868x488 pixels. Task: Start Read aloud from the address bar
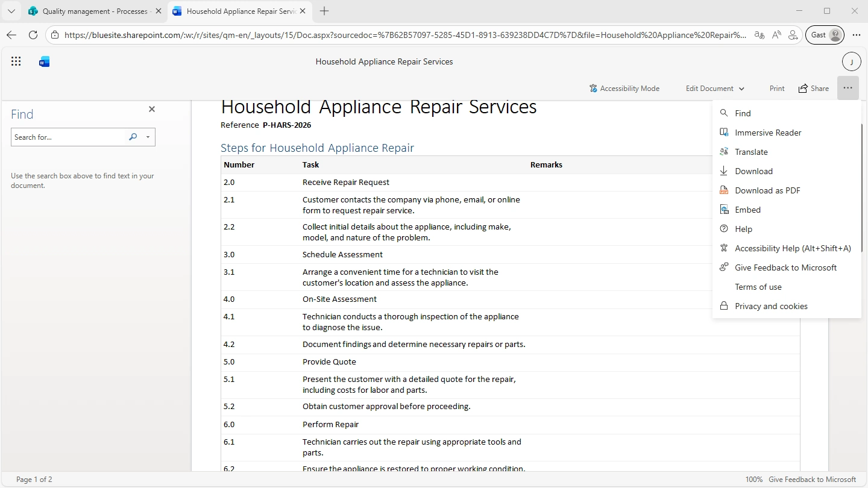point(776,35)
